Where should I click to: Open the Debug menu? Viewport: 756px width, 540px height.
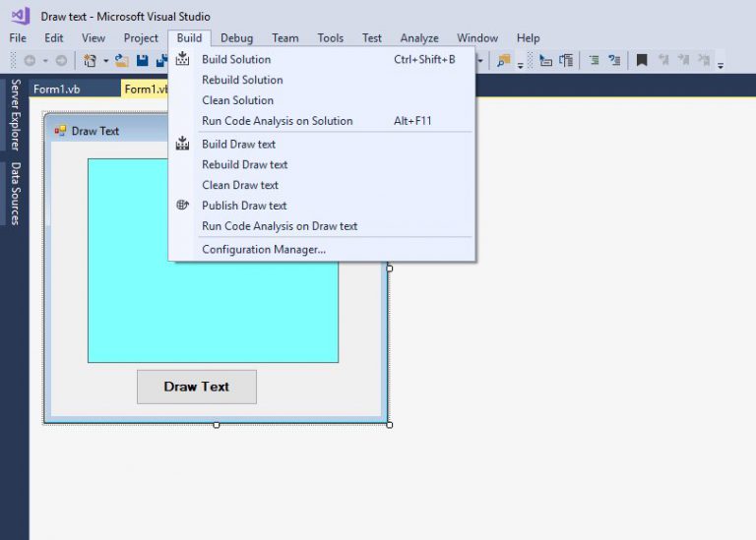coord(236,38)
